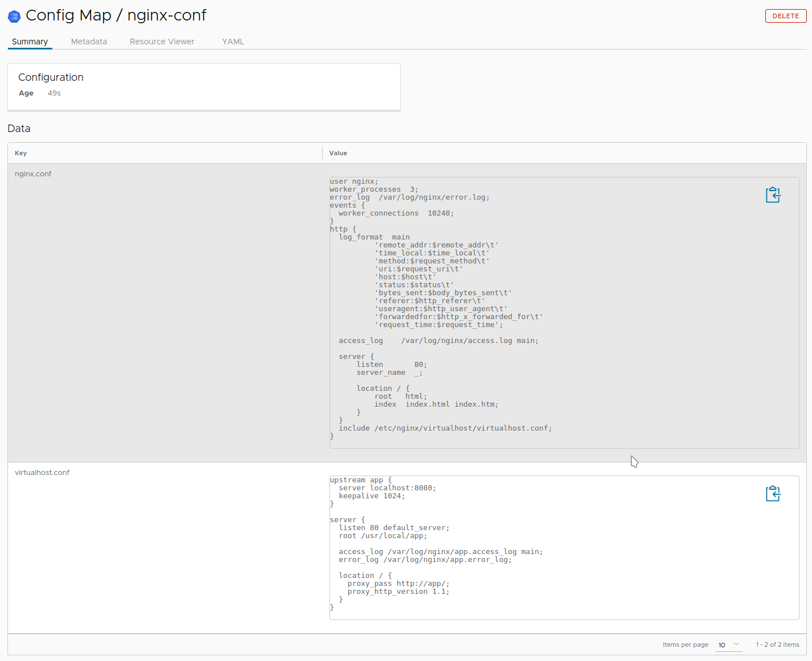812x661 pixels.
Task: View the Resource Viewer tab
Action: click(x=162, y=41)
